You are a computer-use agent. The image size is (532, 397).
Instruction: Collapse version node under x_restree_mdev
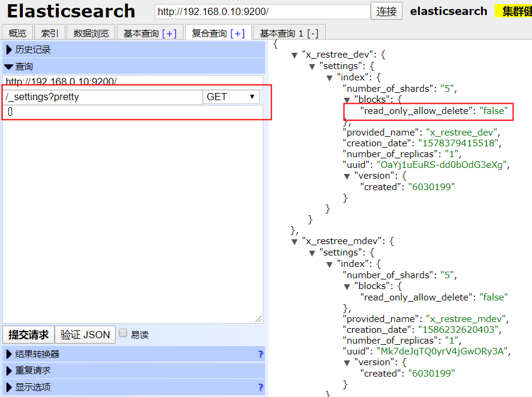click(347, 363)
